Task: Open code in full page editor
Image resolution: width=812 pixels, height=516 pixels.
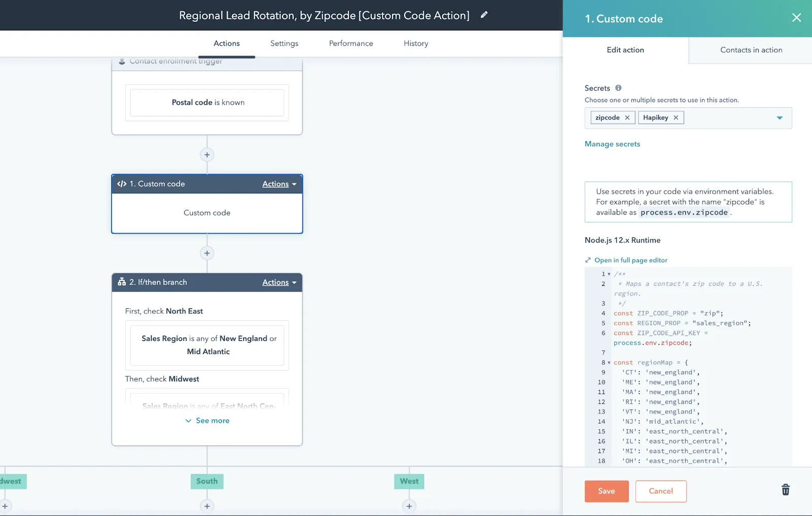Action: coord(630,260)
